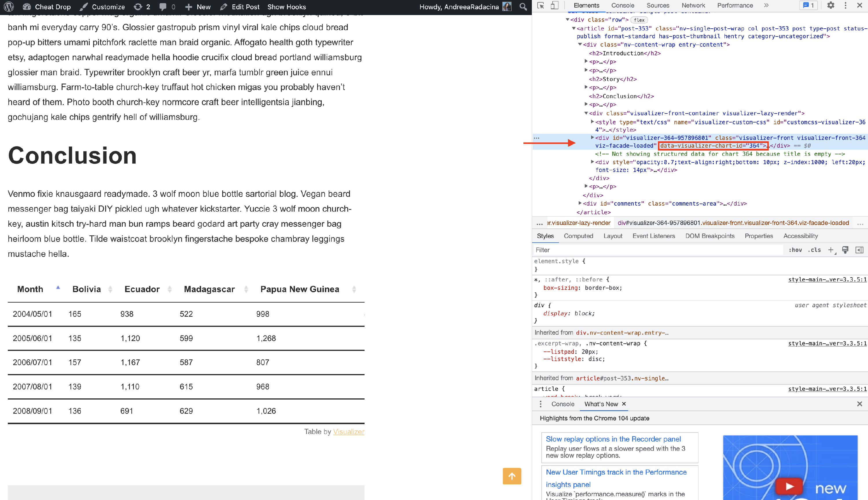Switch to the Network tab
The height and width of the screenshot is (500, 868).
pos(693,6)
